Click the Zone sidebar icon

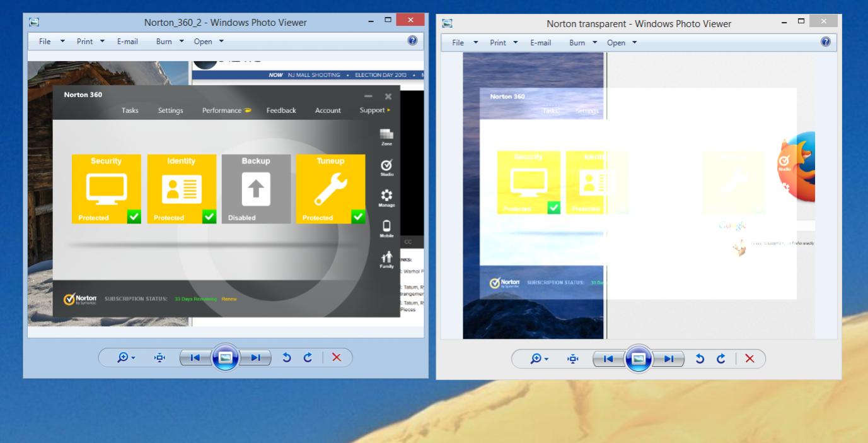(386, 137)
